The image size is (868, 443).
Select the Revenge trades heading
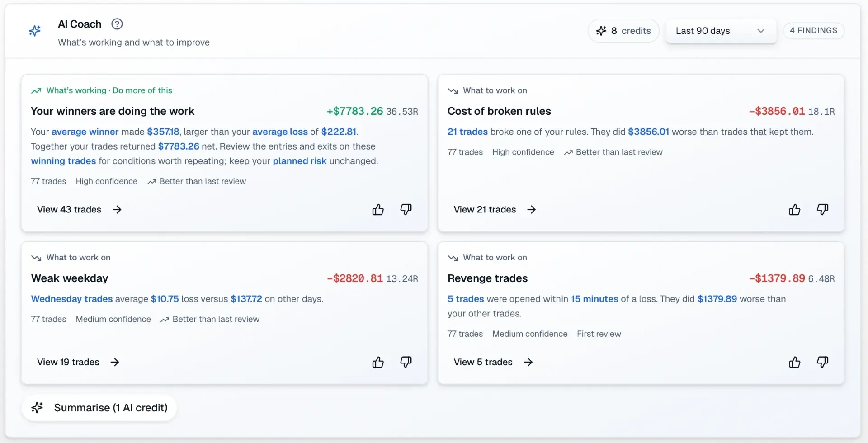coord(487,278)
